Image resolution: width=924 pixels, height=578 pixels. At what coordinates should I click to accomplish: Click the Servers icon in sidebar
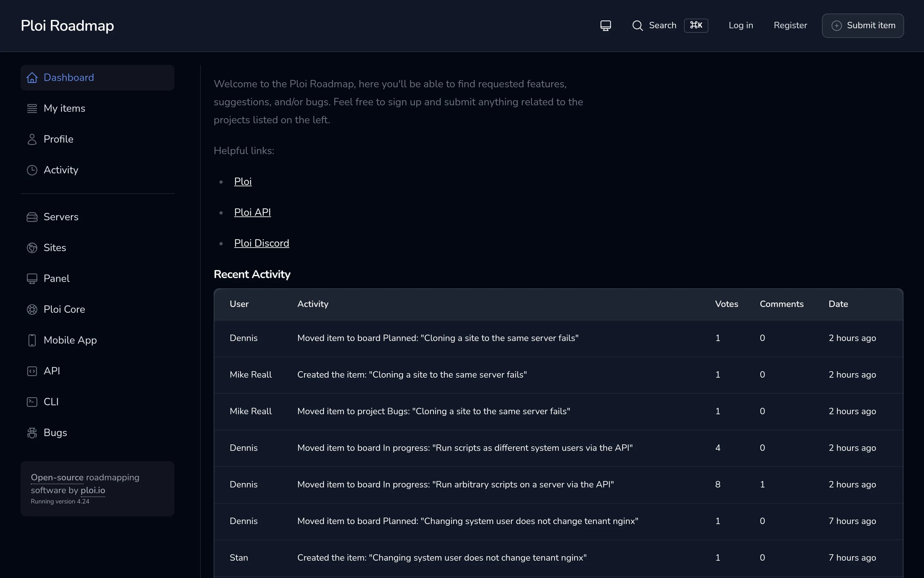[32, 217]
